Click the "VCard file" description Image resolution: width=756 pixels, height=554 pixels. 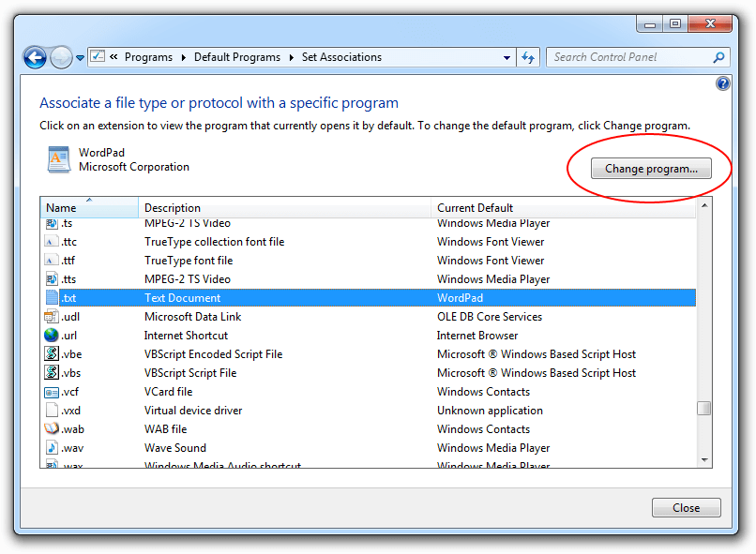(x=168, y=392)
